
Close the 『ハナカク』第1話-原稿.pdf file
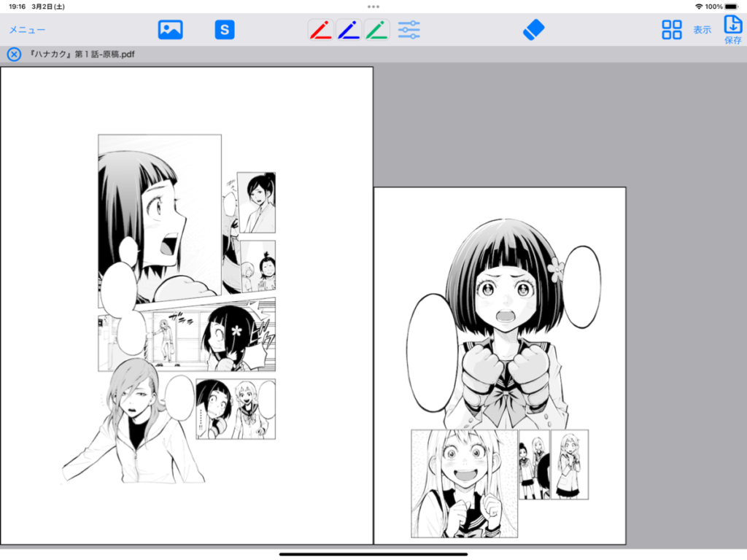click(15, 54)
